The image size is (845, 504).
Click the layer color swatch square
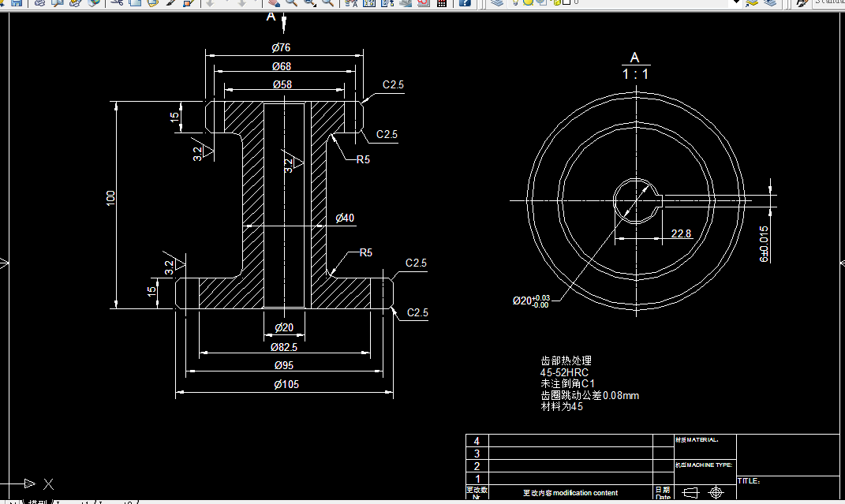(x=566, y=5)
